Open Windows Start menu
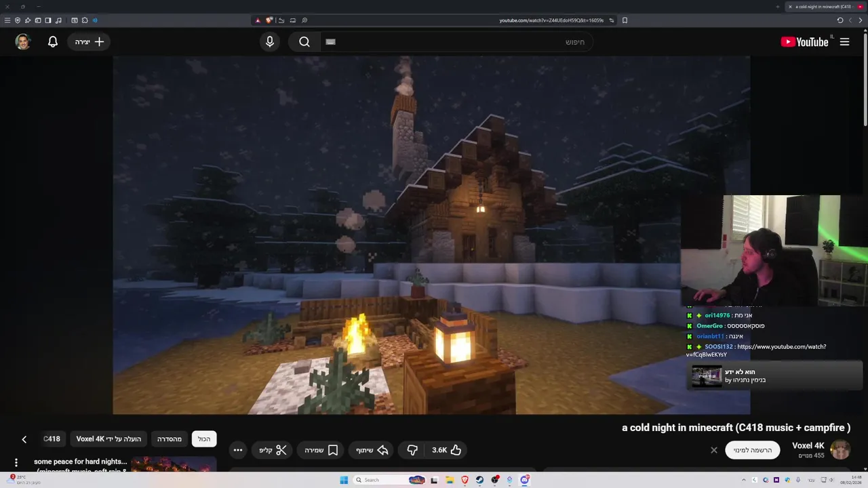 point(344,480)
